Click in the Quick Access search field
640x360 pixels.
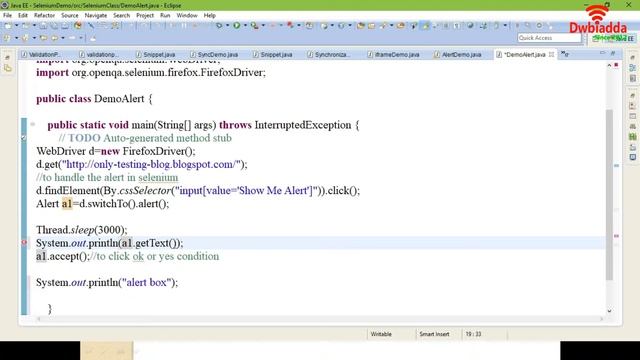pyautogui.click(x=549, y=38)
